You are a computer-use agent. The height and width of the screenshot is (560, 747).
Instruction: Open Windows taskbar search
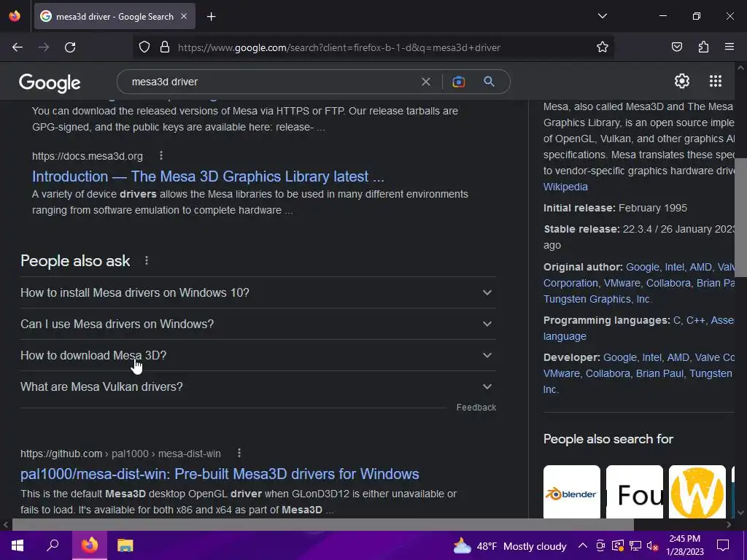tap(53, 545)
